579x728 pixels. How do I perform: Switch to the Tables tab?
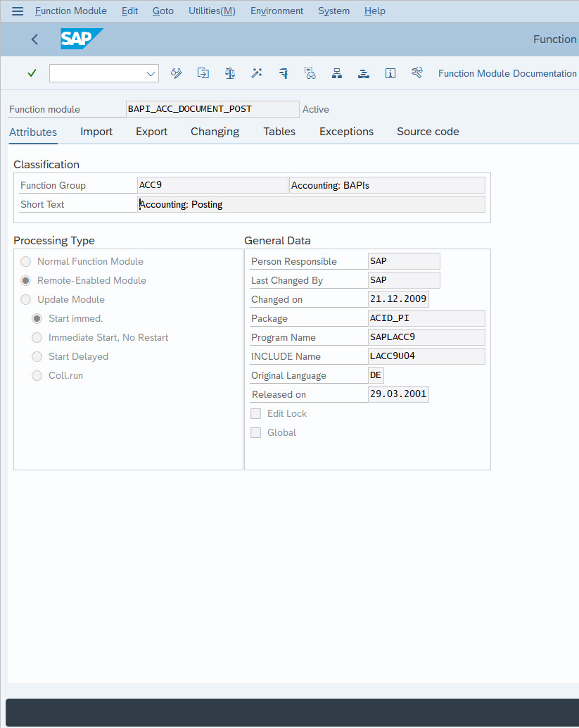tap(279, 132)
